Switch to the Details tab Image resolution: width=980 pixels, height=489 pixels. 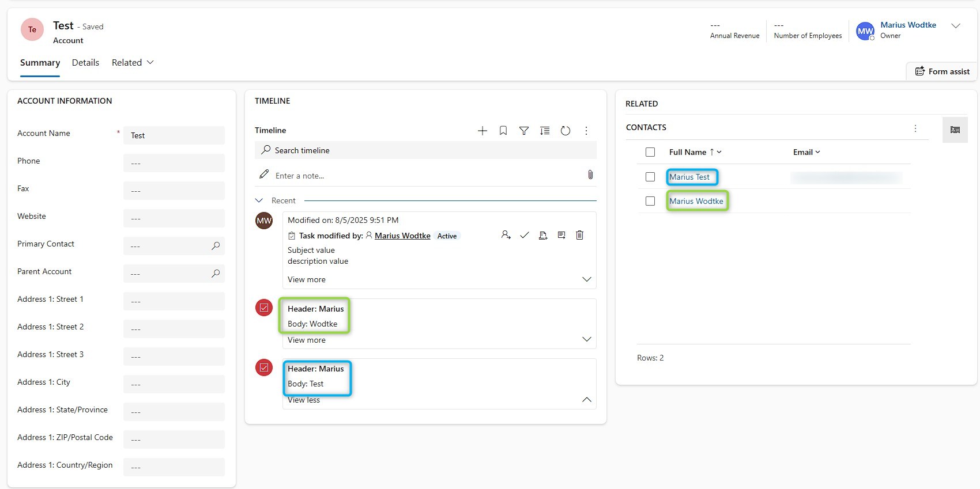click(x=85, y=62)
